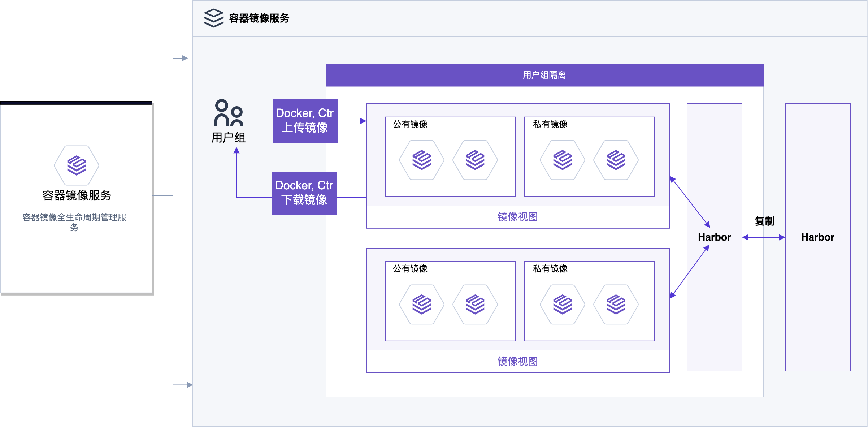
Task: Select the first hexagon icon in lower 公有镜像
Action: coord(422,305)
